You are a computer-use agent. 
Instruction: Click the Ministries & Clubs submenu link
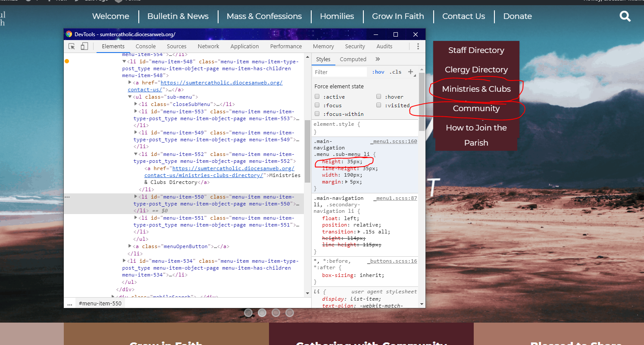pyautogui.click(x=476, y=89)
